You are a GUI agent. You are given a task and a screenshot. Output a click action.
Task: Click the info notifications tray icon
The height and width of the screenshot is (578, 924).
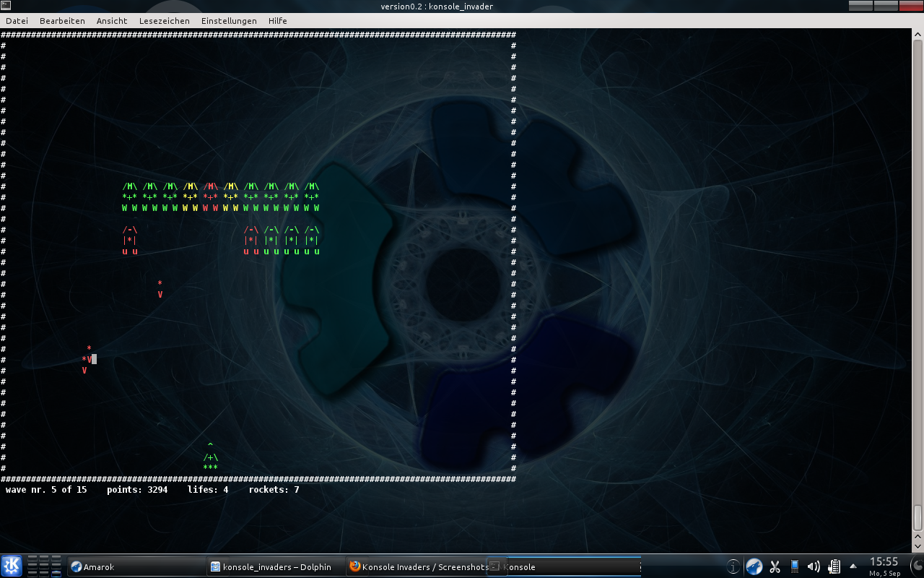point(733,567)
